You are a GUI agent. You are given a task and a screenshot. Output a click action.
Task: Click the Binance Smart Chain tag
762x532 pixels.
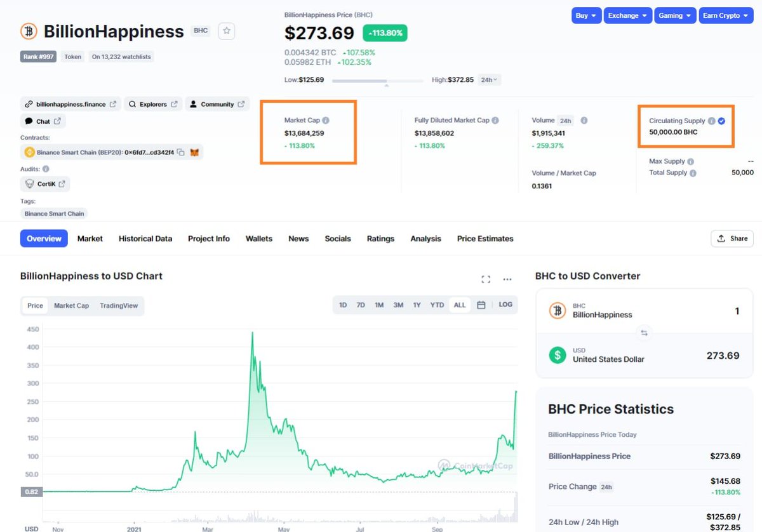coord(54,214)
